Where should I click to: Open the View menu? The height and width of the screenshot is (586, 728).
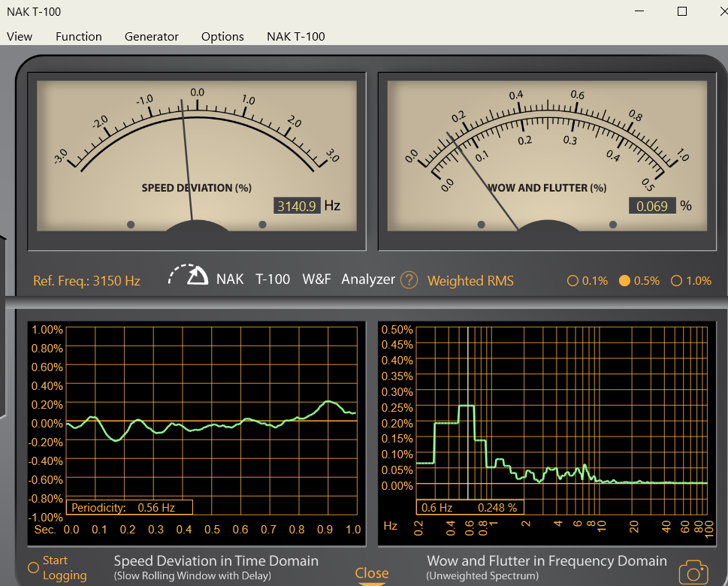coord(20,36)
